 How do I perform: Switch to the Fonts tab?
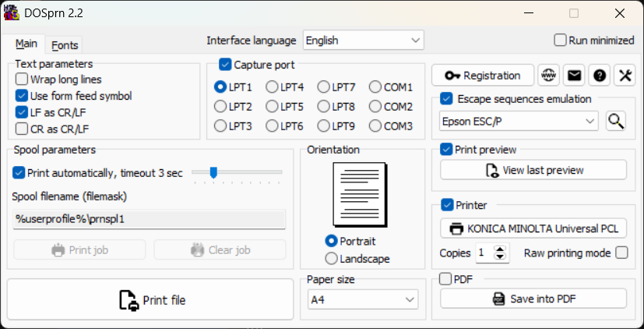tap(65, 45)
